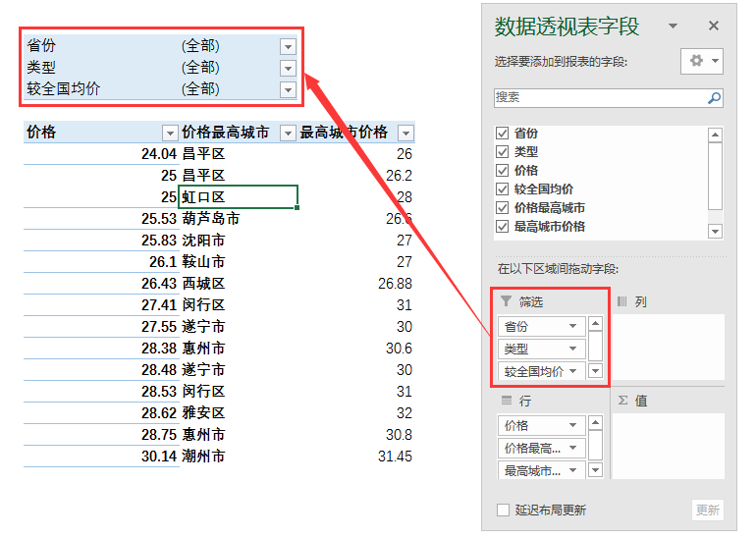Open the pivot fields pane options arrow
Screen dimensions: 756x538
(673, 26)
